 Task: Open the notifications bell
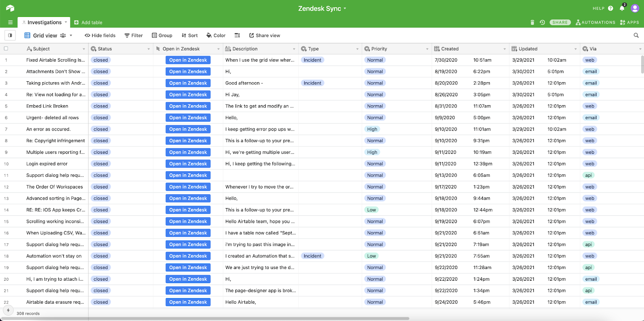[622, 8]
